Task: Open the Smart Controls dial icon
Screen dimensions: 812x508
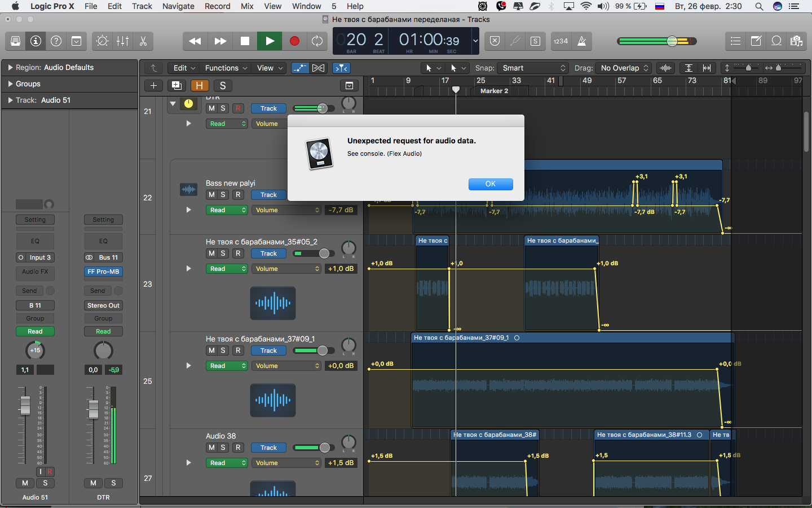Action: click(102, 41)
